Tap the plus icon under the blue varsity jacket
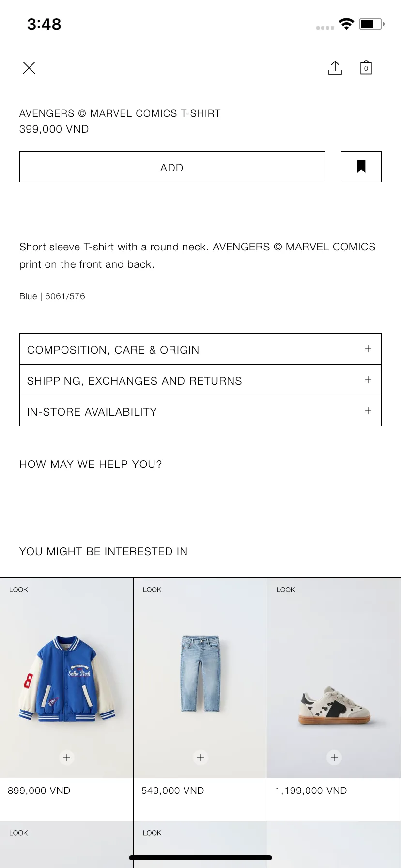The height and width of the screenshot is (868, 401). click(67, 758)
